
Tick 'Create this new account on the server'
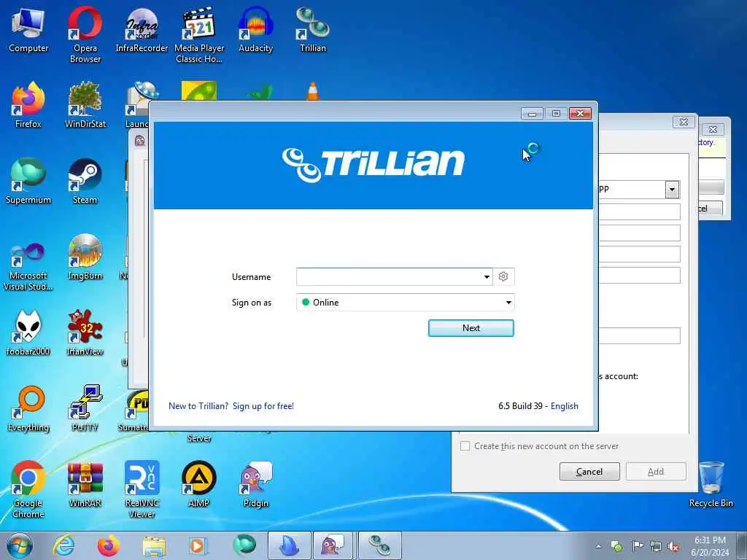(x=465, y=446)
